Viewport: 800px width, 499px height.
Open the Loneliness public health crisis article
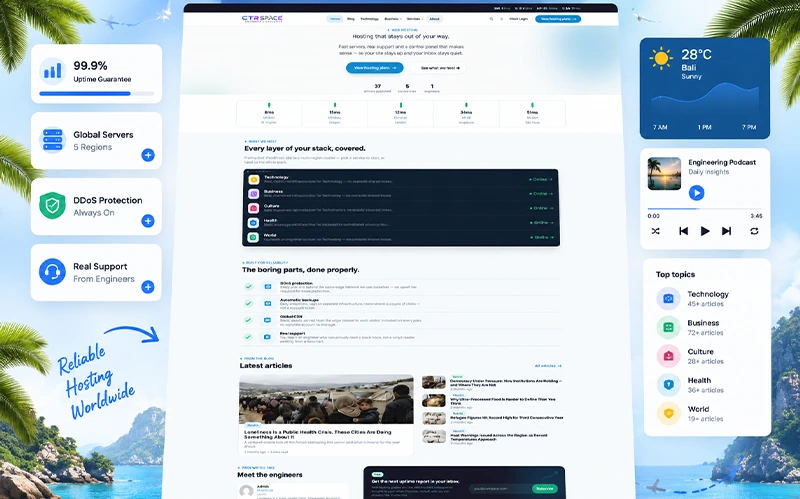(317, 434)
